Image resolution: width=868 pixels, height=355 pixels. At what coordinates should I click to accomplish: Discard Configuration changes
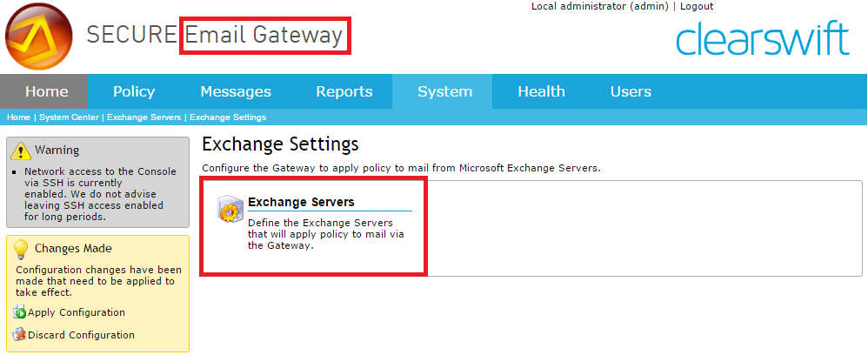coord(82,335)
